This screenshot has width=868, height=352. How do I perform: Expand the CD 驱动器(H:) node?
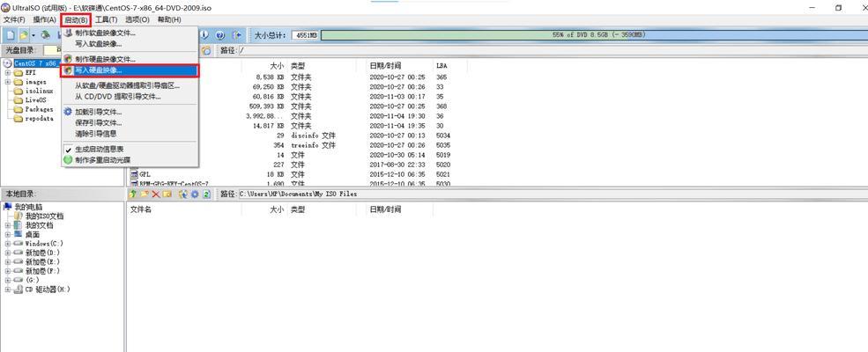point(8,290)
